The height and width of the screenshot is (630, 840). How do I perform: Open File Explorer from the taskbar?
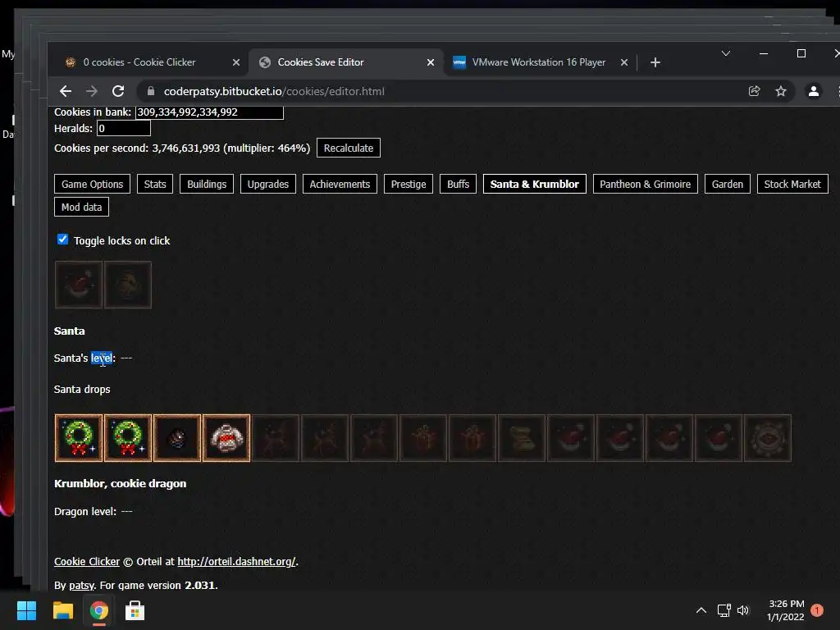pyautogui.click(x=62, y=610)
